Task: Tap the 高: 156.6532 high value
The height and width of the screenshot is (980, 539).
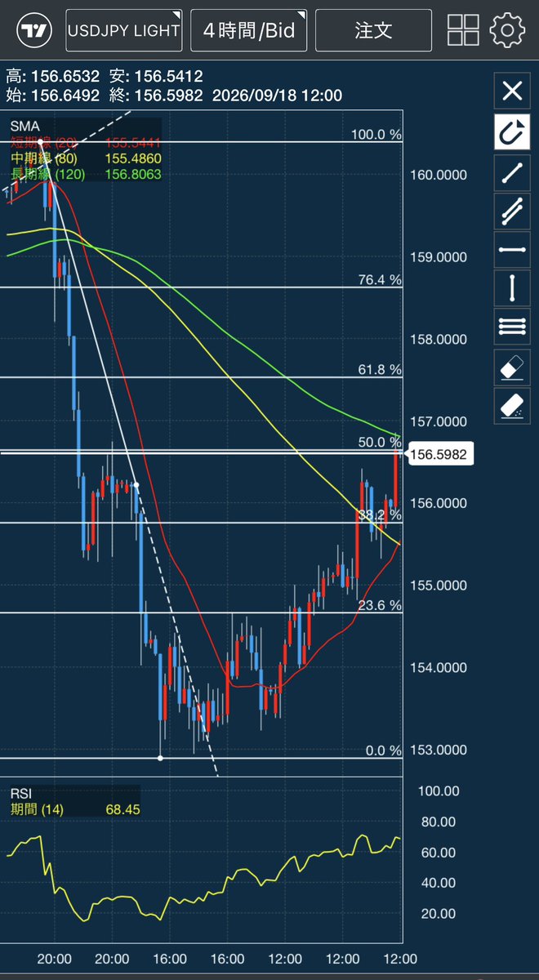Action: pos(53,76)
